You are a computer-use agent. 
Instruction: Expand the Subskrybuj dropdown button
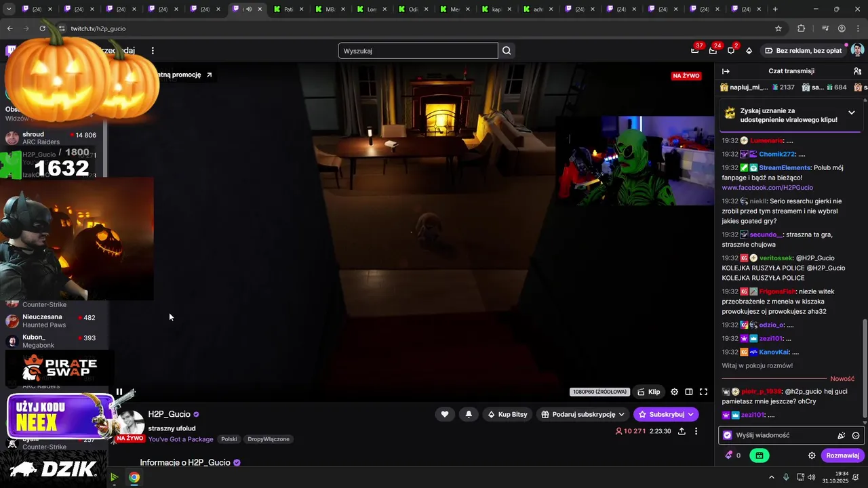666,414
